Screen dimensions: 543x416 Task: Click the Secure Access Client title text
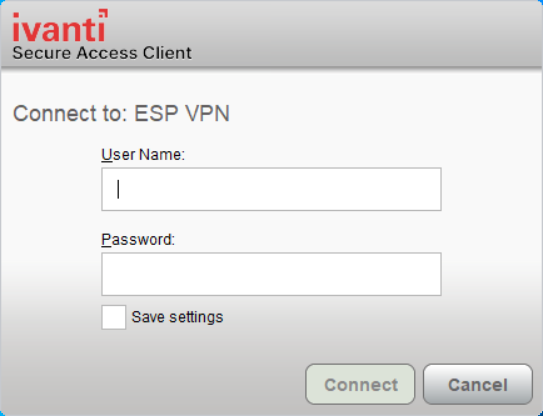tap(102, 53)
